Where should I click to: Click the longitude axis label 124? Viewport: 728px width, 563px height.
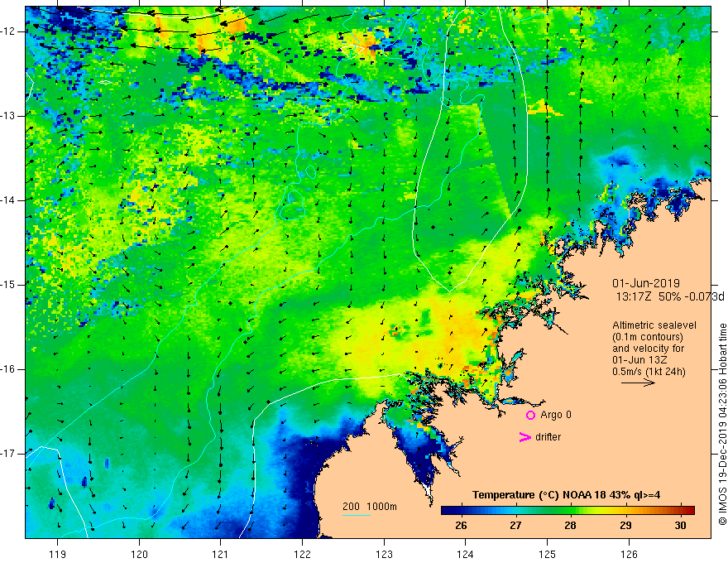(x=465, y=554)
